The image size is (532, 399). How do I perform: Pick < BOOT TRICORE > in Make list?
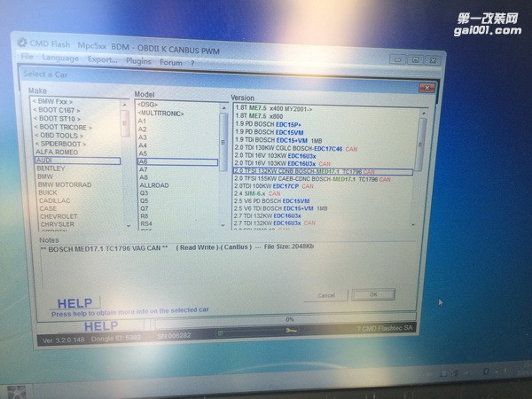pos(64,126)
